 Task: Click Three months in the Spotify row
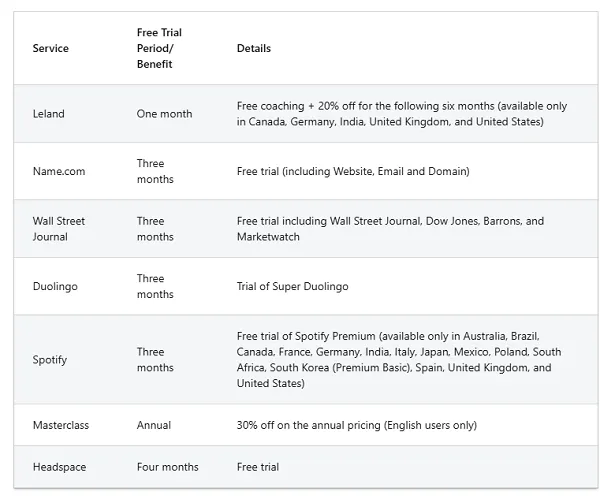(x=155, y=359)
